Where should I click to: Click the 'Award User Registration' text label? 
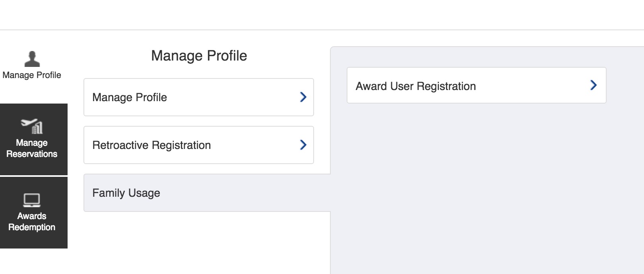click(415, 86)
